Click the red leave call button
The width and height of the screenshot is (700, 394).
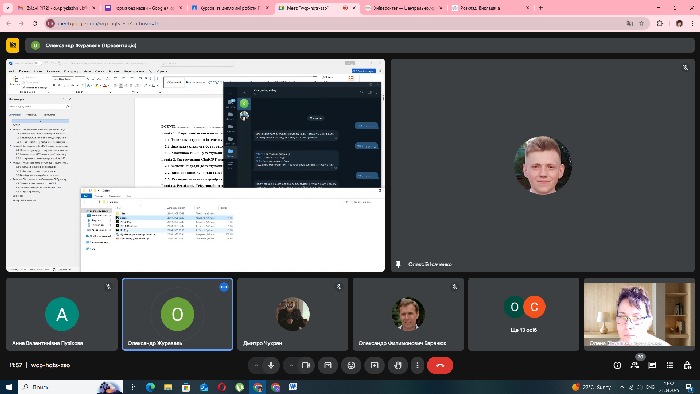(x=440, y=365)
